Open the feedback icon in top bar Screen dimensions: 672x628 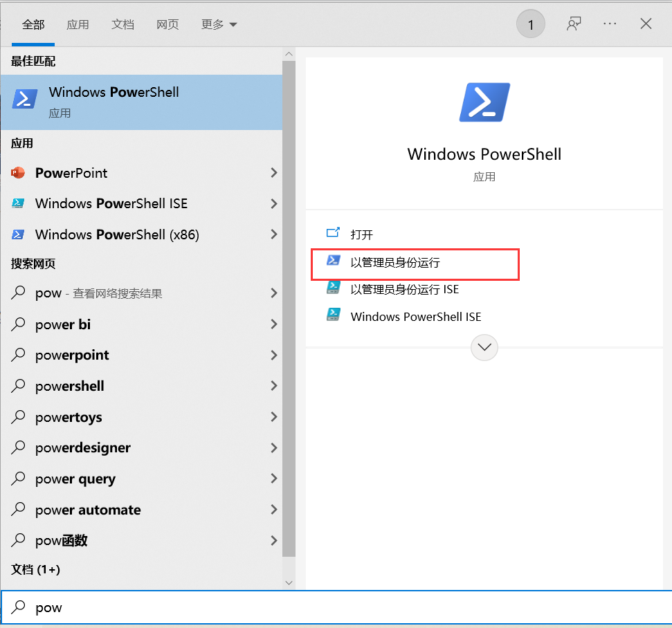pos(574,24)
